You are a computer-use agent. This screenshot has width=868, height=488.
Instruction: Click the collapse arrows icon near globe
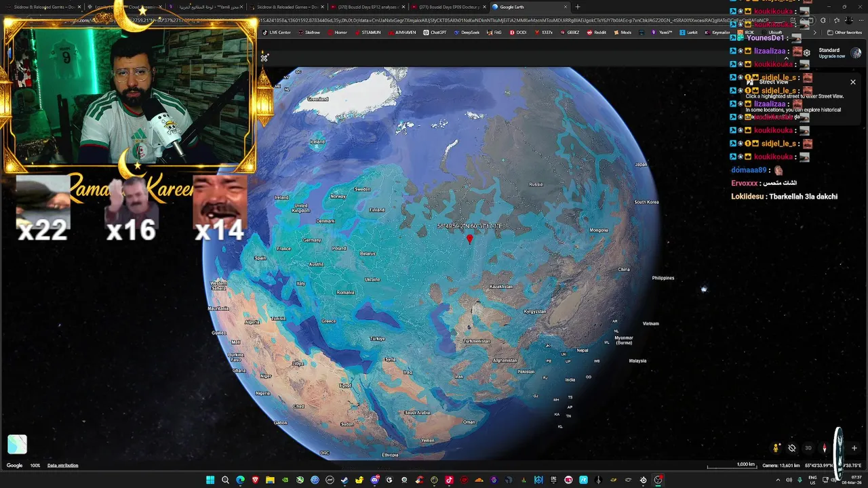264,58
